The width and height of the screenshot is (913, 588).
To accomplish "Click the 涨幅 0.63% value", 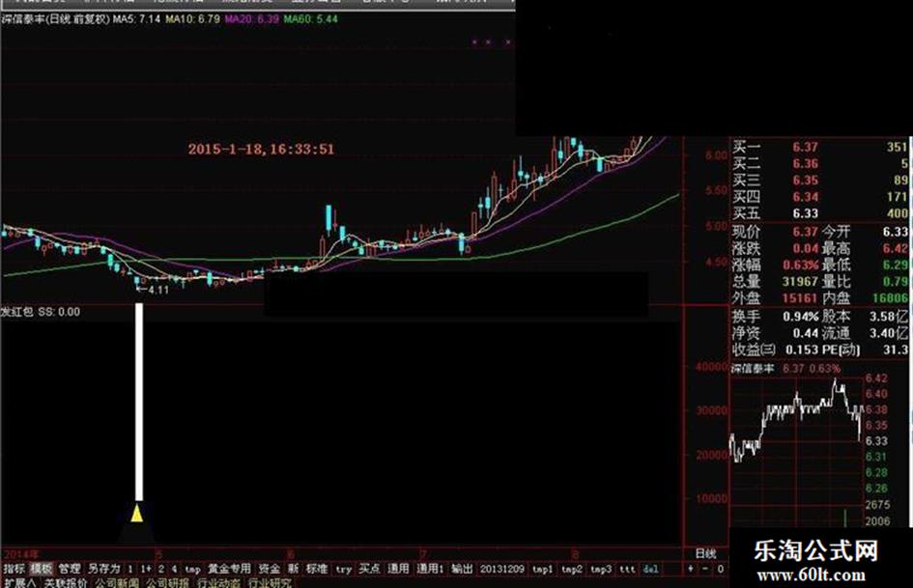I will (801, 265).
